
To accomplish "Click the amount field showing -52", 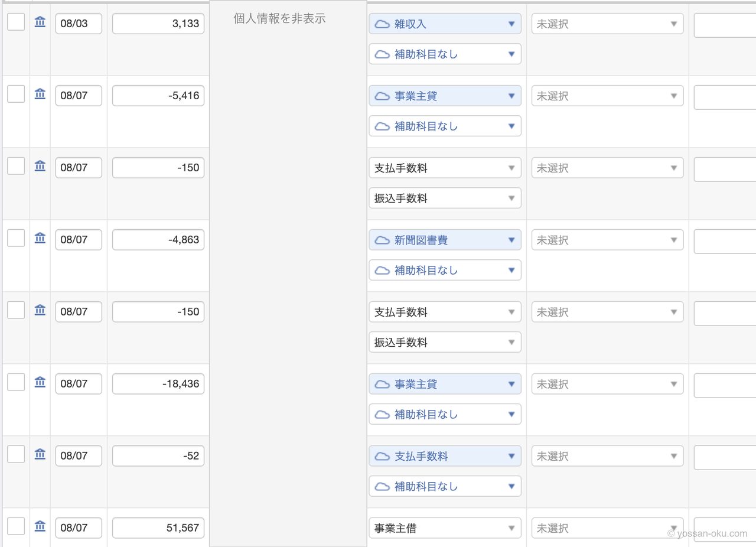I will point(158,456).
